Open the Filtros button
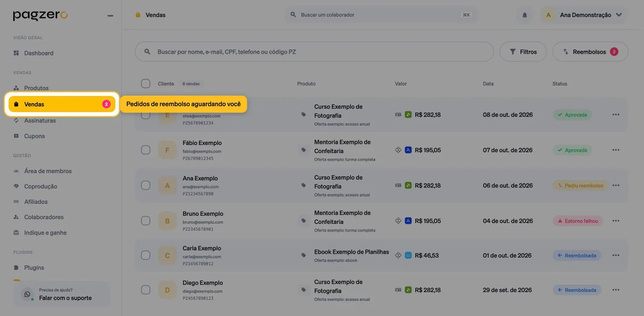This screenshot has height=316, width=644. click(523, 52)
